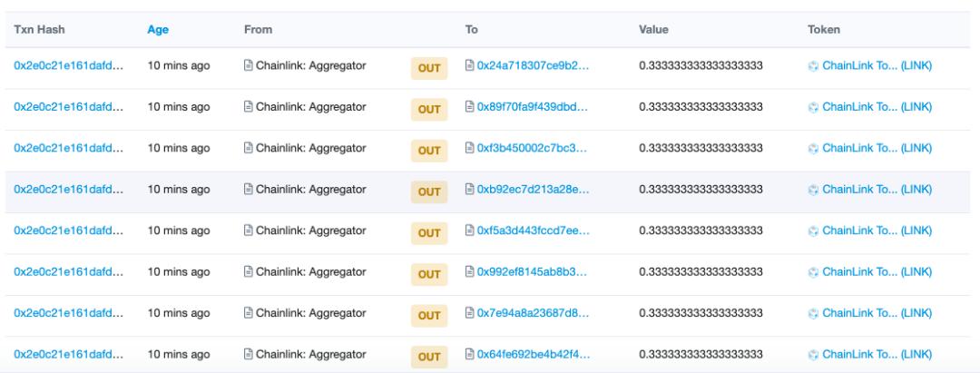This screenshot has height=373, width=980.
Task: Open txn hash 0x2e0c21e161dafd in 0x7e94a8a23687d8 row
Action: [69, 312]
